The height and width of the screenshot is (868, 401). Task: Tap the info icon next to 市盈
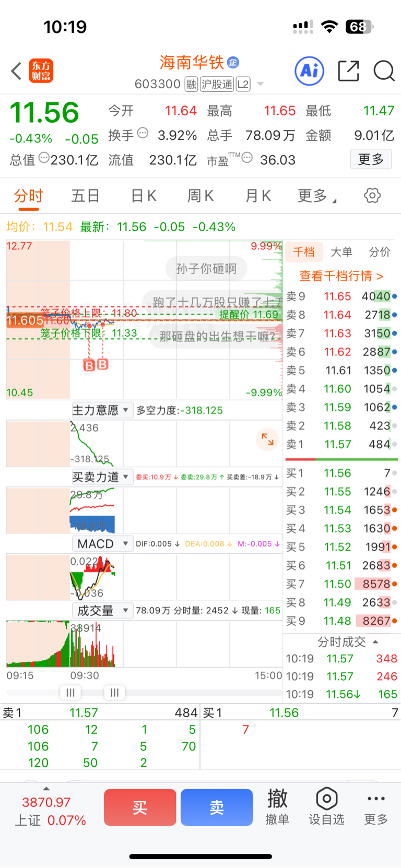pos(247,158)
